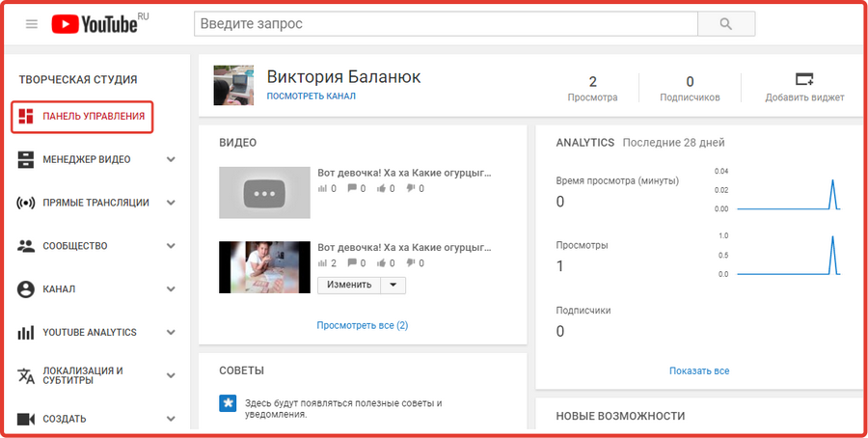
Task: Click the 2 Просмотра counter
Action: (x=593, y=89)
